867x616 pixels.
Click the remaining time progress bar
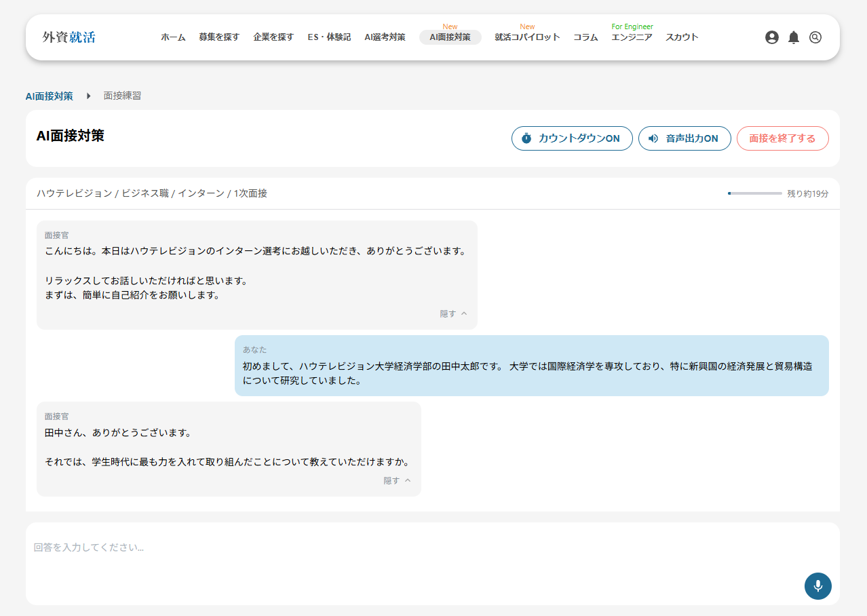(754, 193)
